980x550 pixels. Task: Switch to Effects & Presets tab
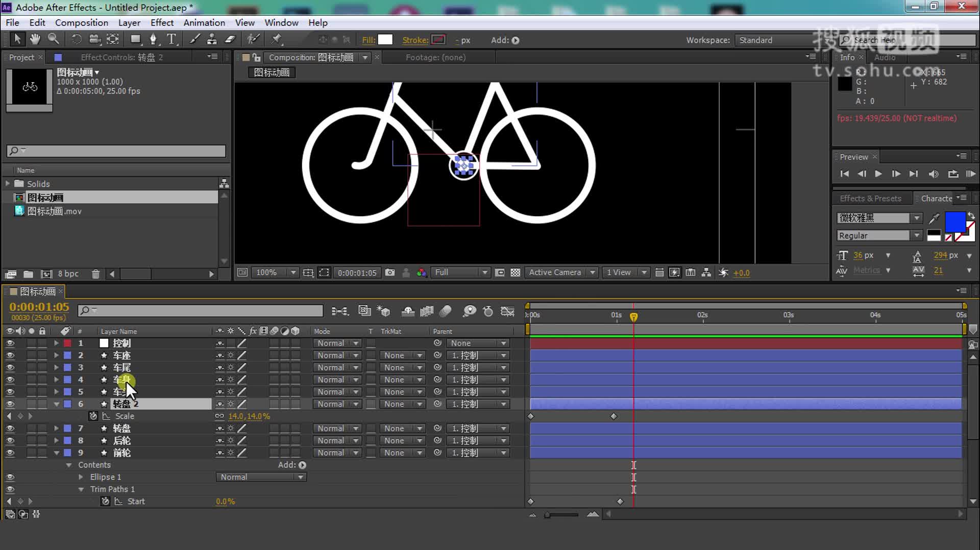pos(870,198)
